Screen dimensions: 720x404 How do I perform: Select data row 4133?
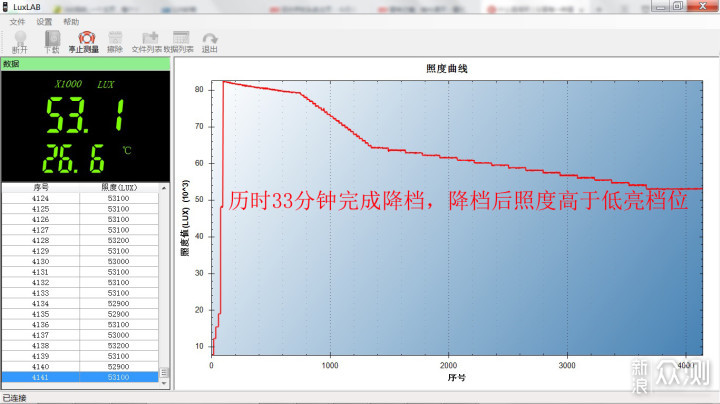tap(80, 293)
